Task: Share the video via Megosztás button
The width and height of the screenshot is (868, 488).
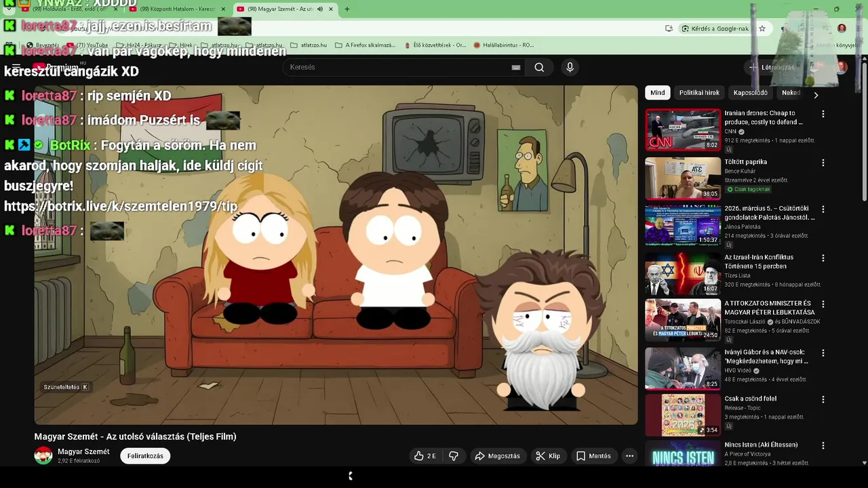Action: [497, 456]
